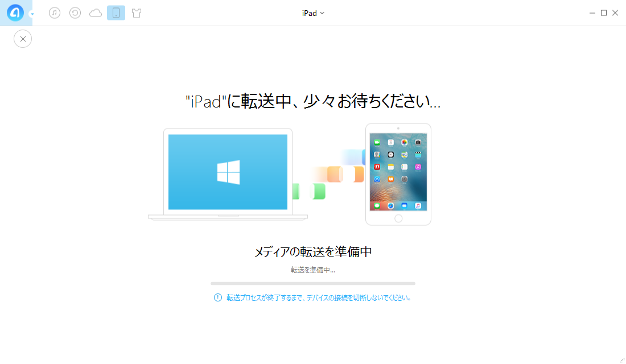The image size is (626, 364).
Task: Open the backup restore circular arrow icon
Action: [x=75, y=13]
